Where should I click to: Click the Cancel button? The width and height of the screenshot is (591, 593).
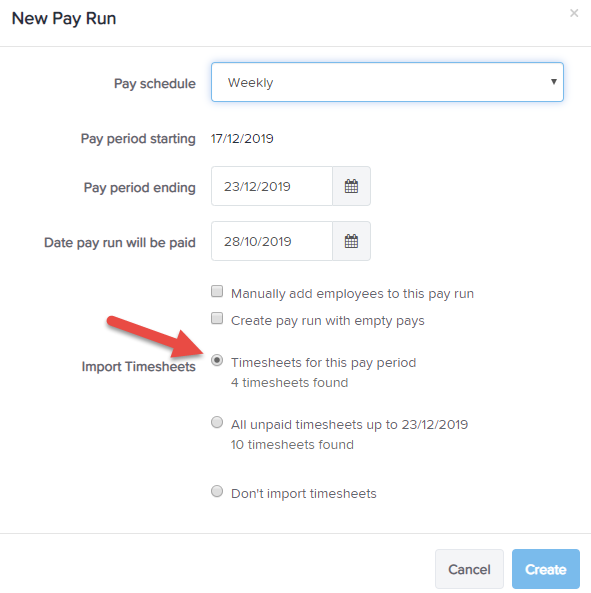(x=469, y=569)
